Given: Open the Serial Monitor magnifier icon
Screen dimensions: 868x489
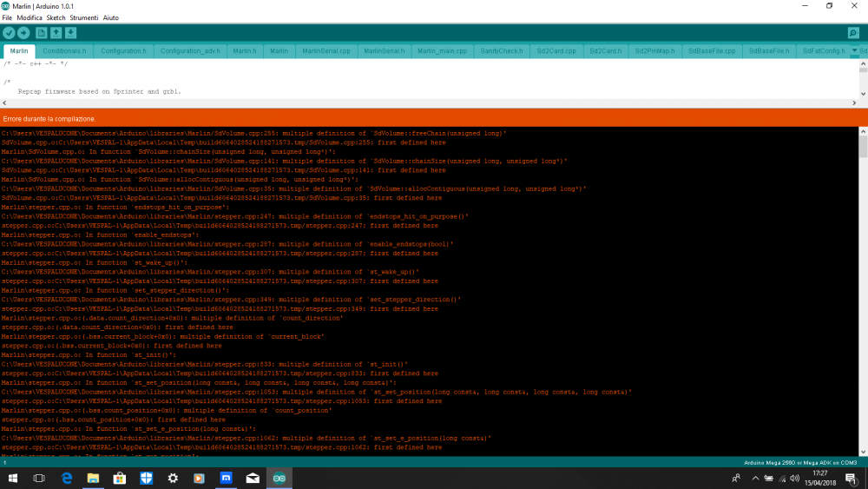Looking at the screenshot, I should point(853,33).
